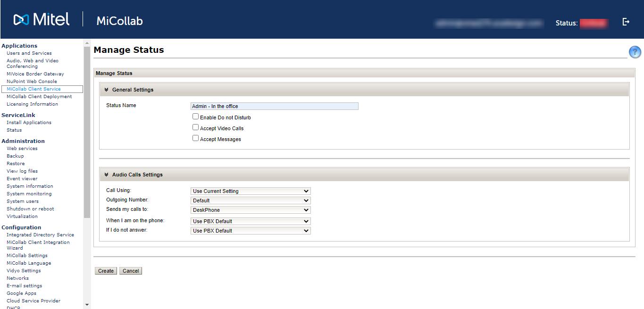Select Users and Services in sidebar
The image size is (644, 309).
(x=29, y=53)
